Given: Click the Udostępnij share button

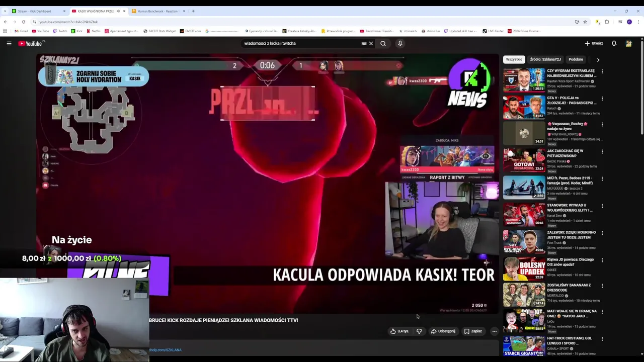Looking at the screenshot, I should tap(443, 331).
